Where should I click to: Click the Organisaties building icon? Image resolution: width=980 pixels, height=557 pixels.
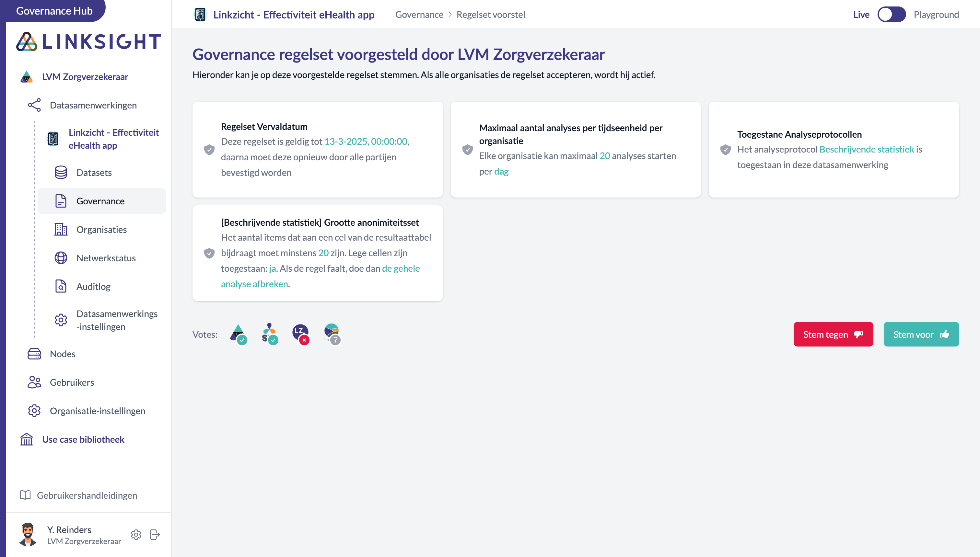pos(61,230)
